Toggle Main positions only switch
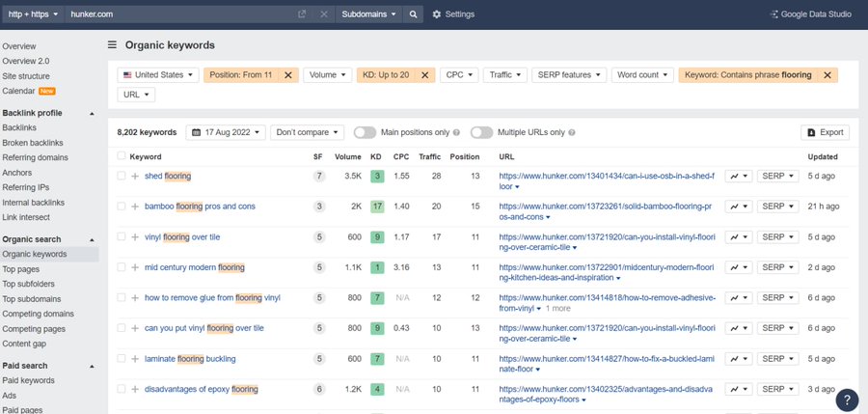This screenshot has height=414, width=868. coord(365,132)
